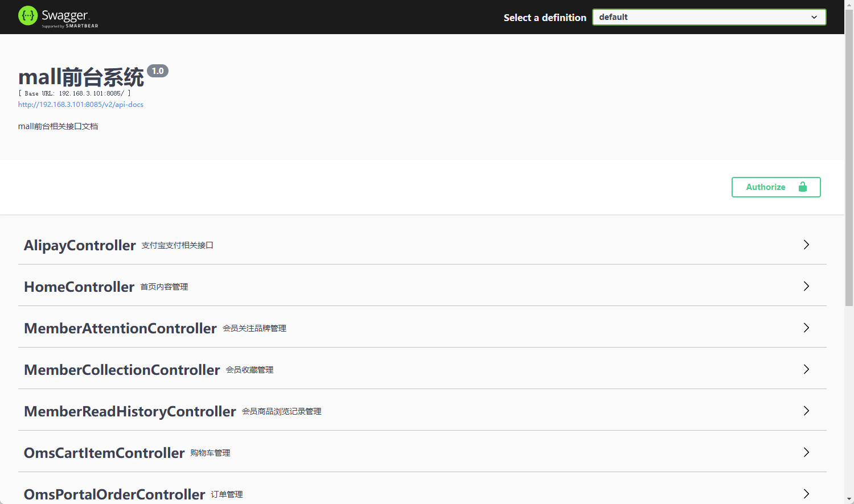Expand the AlipayController section chevron
The width and height of the screenshot is (854, 504).
[x=806, y=245]
